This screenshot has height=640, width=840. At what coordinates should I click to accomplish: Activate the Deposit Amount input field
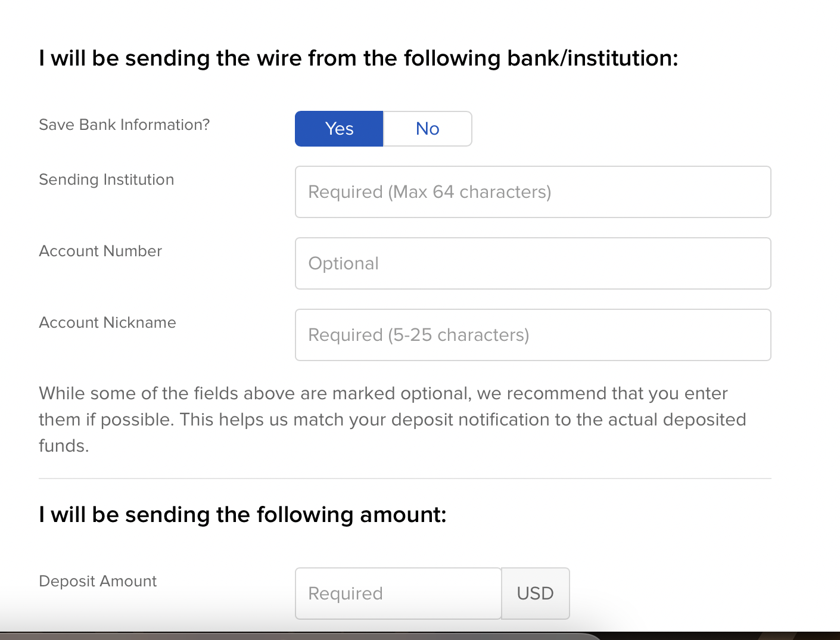click(x=398, y=594)
